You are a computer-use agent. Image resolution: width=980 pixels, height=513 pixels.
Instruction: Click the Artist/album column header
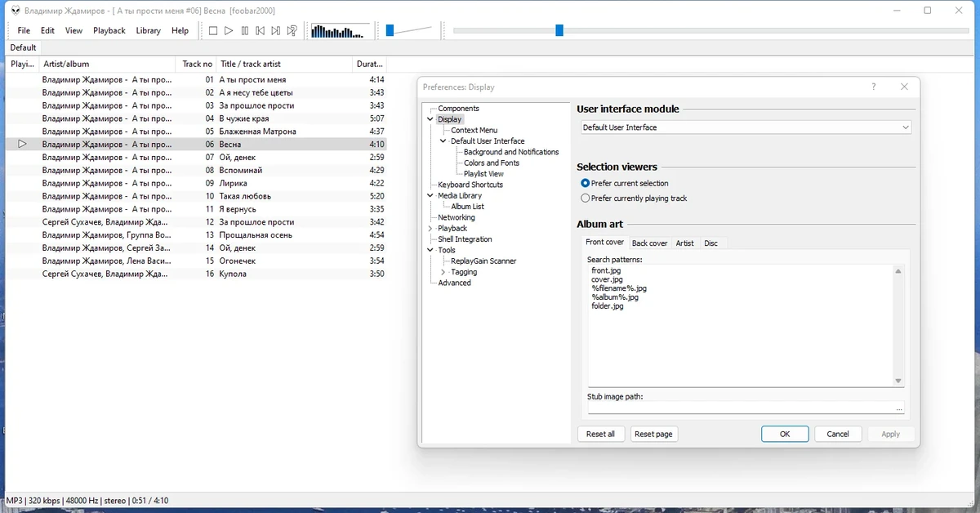point(107,64)
